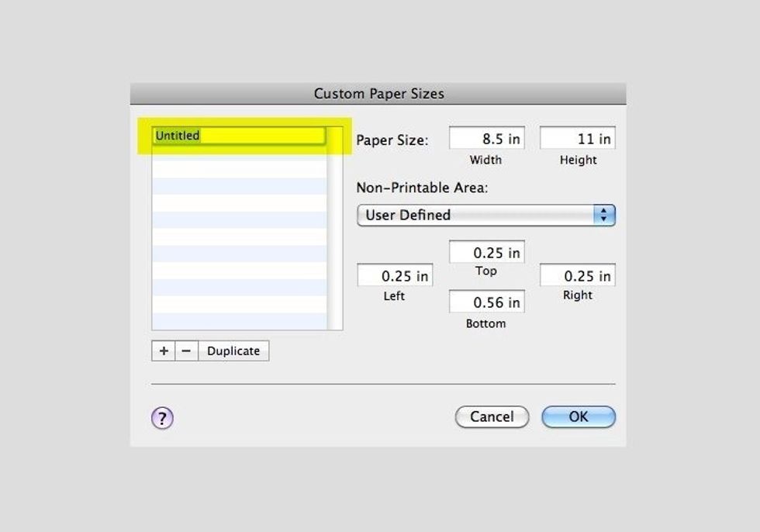The image size is (760, 532).
Task: Click the minus button to remove paper size
Action: point(186,351)
